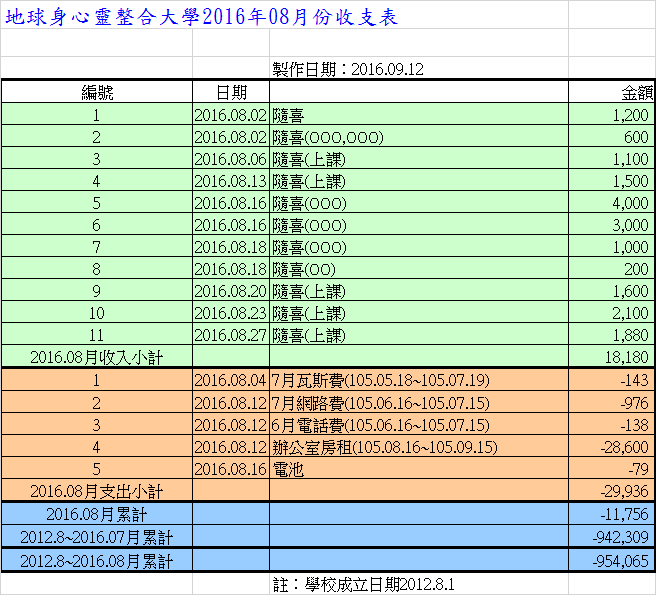Click amount 1,600 cell
The width and height of the screenshot is (656, 595).
(x=611, y=290)
